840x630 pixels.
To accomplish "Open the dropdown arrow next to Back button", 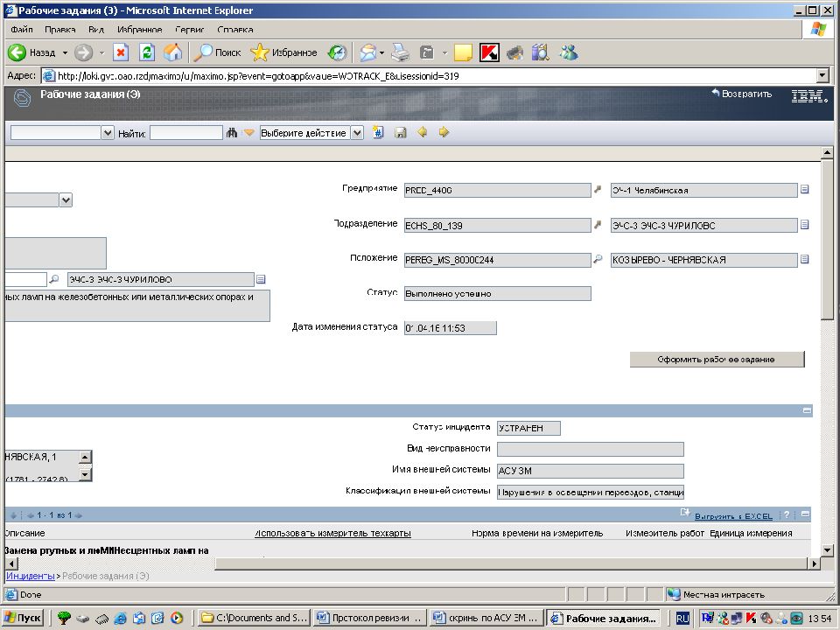I will [x=65, y=53].
